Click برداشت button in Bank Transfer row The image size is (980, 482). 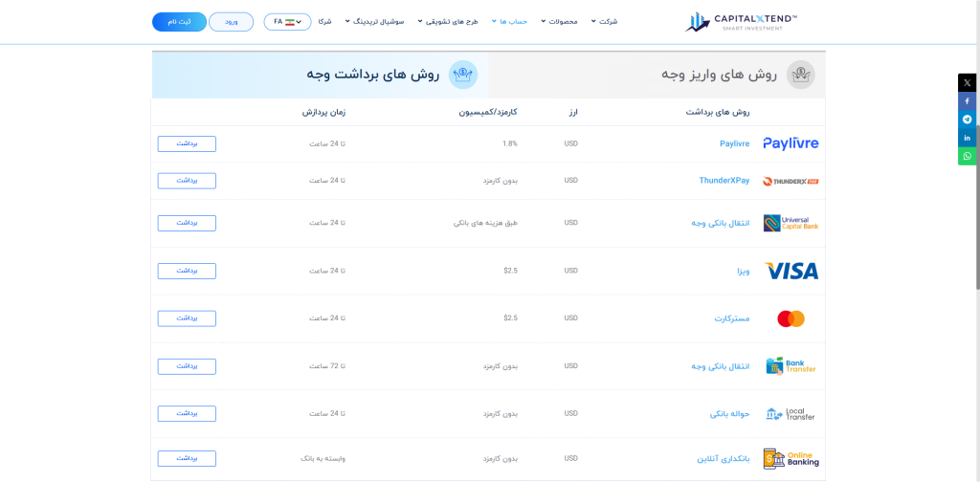coord(187,366)
